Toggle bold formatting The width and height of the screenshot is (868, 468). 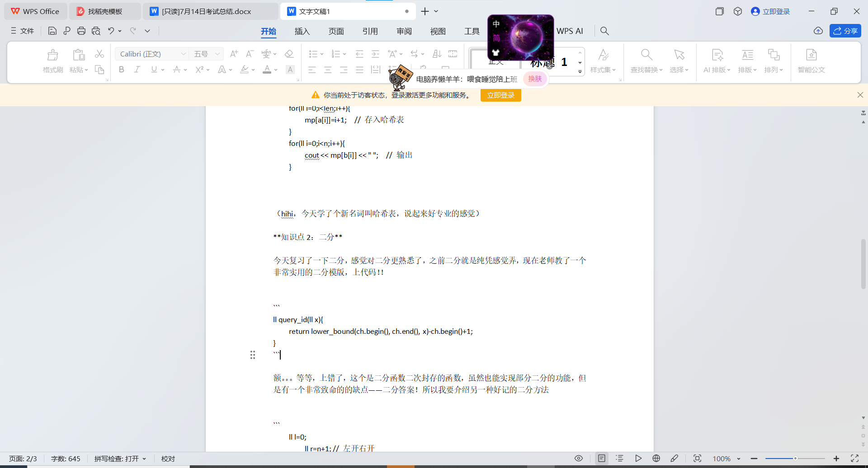click(x=121, y=70)
